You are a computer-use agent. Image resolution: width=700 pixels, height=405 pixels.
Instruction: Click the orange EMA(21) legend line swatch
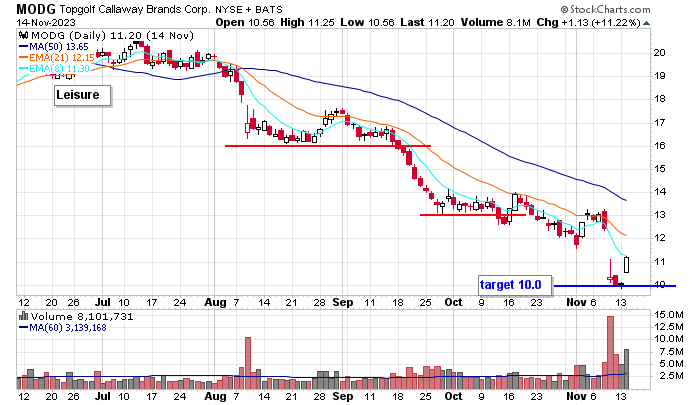point(24,58)
